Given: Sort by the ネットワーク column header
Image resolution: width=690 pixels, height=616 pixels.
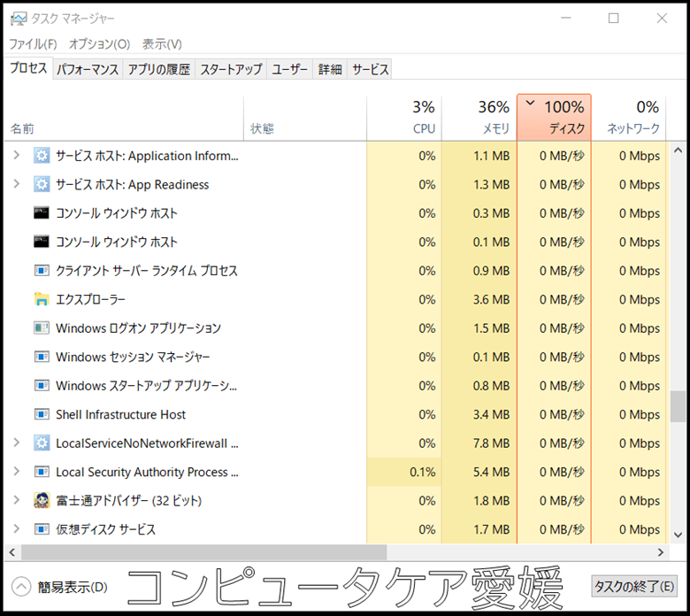Looking at the screenshot, I should (629, 118).
